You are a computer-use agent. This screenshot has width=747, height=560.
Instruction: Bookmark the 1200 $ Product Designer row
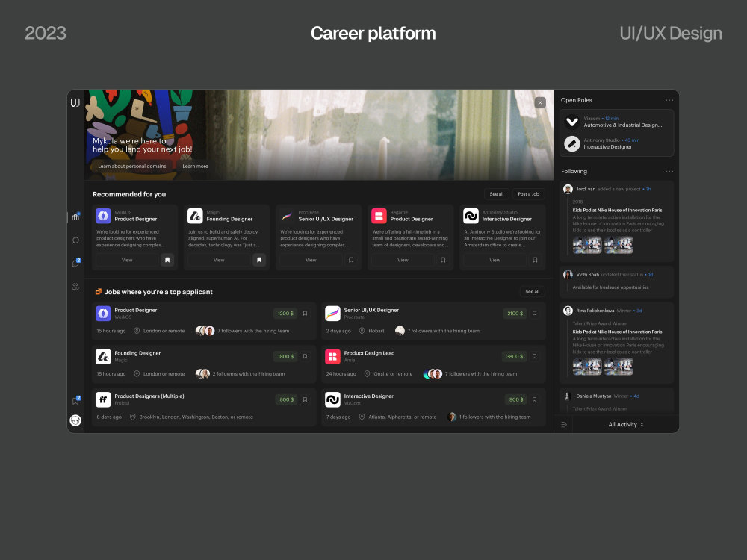click(x=306, y=314)
